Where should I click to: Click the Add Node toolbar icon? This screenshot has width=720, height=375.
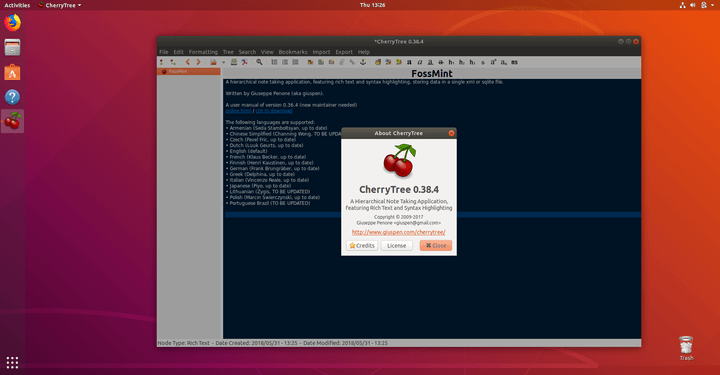162,62
